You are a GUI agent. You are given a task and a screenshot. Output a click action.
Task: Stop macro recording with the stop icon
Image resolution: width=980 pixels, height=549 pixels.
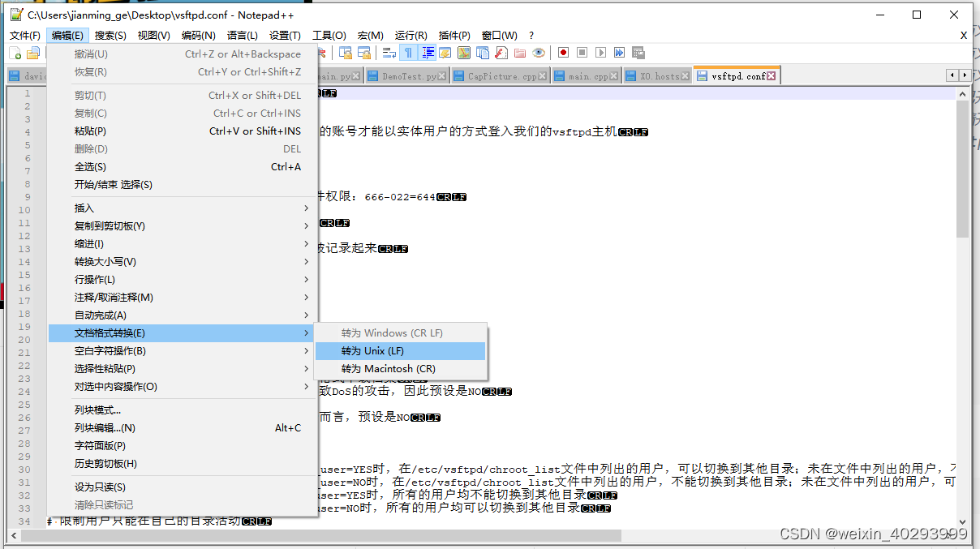(582, 52)
